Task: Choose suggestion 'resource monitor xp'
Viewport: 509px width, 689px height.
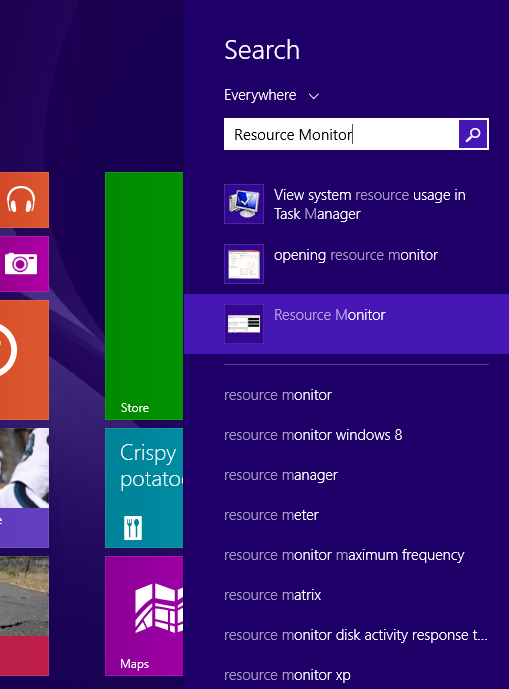Action: 287,675
